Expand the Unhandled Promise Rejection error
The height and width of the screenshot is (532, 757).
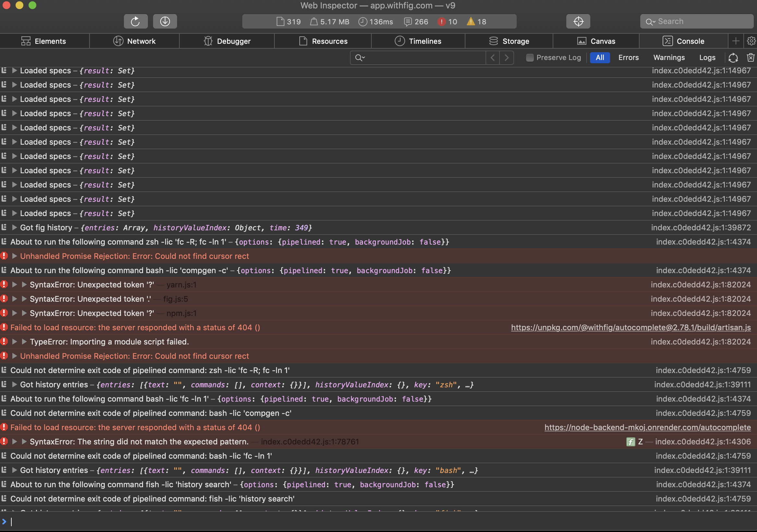[x=14, y=256]
